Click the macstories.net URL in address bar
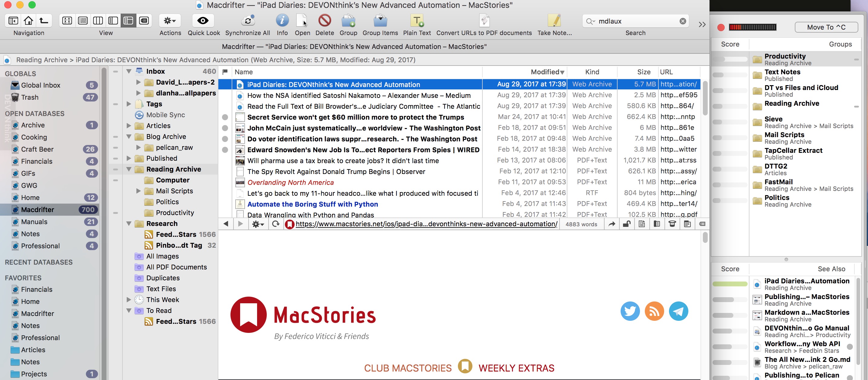 coord(426,224)
